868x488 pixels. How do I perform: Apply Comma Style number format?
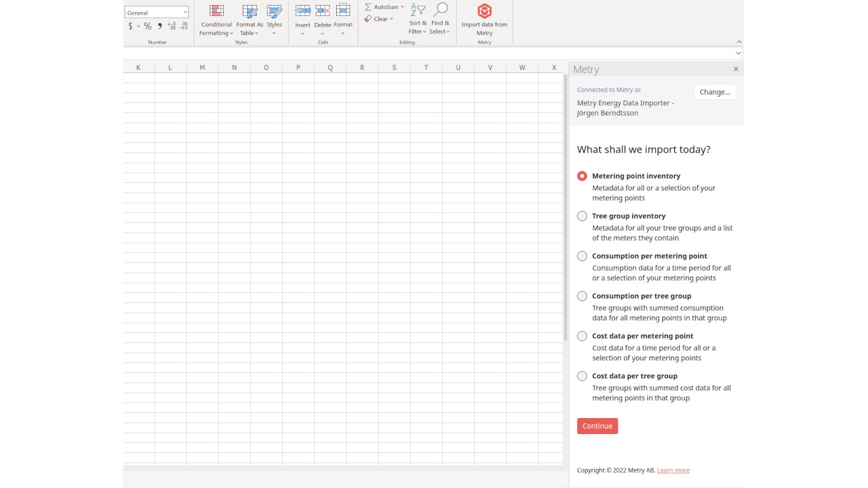click(x=159, y=26)
